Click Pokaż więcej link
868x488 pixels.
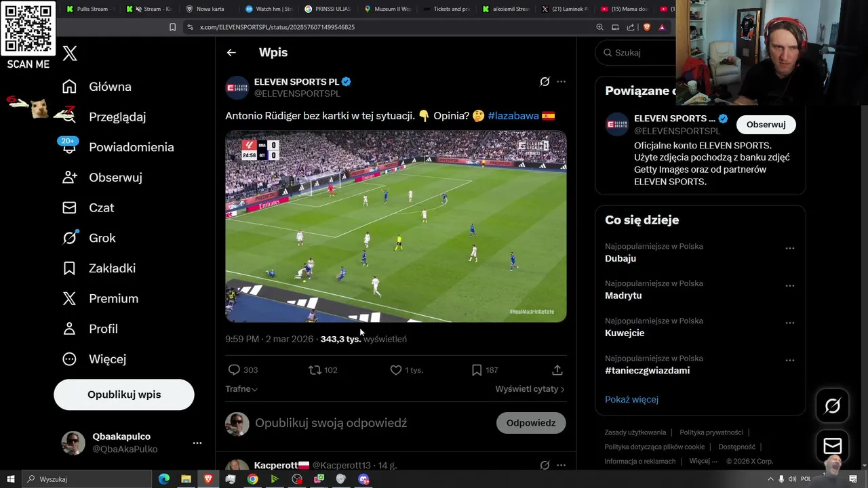[x=631, y=399]
